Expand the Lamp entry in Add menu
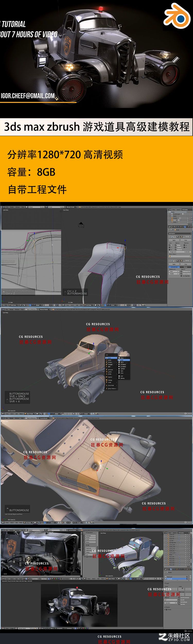The height and width of the screenshot is (644, 193). 111,382
